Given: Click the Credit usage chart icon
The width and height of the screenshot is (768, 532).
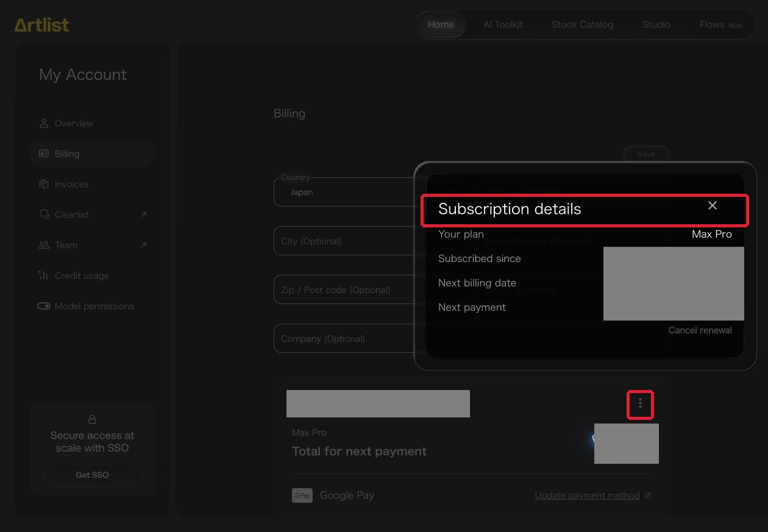Looking at the screenshot, I should coord(43,275).
